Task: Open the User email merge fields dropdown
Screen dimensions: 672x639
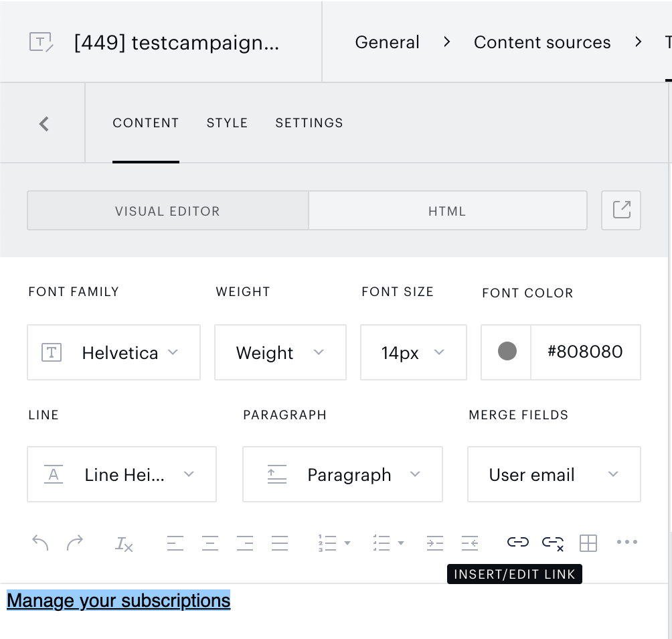Action: (554, 474)
